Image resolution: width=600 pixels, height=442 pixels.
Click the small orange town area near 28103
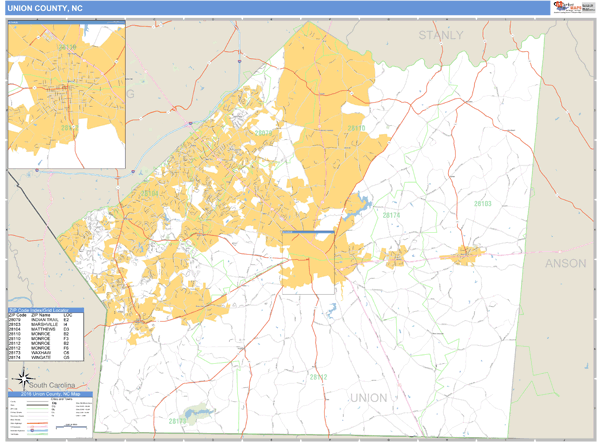pos(468,253)
